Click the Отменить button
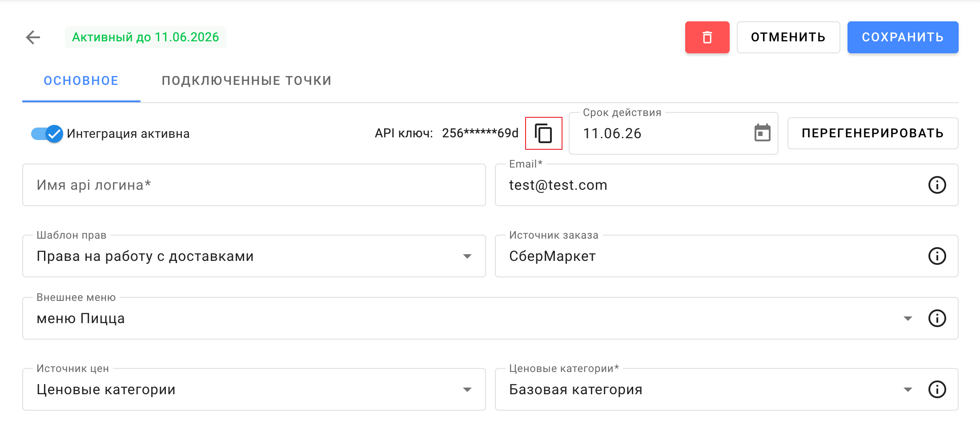Image resolution: width=980 pixels, height=432 pixels. 788,37
